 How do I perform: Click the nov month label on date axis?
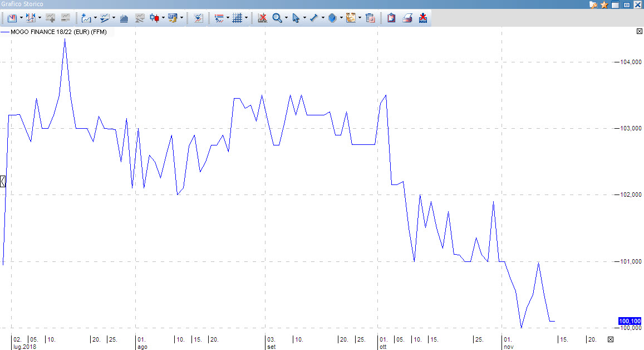[508, 347]
